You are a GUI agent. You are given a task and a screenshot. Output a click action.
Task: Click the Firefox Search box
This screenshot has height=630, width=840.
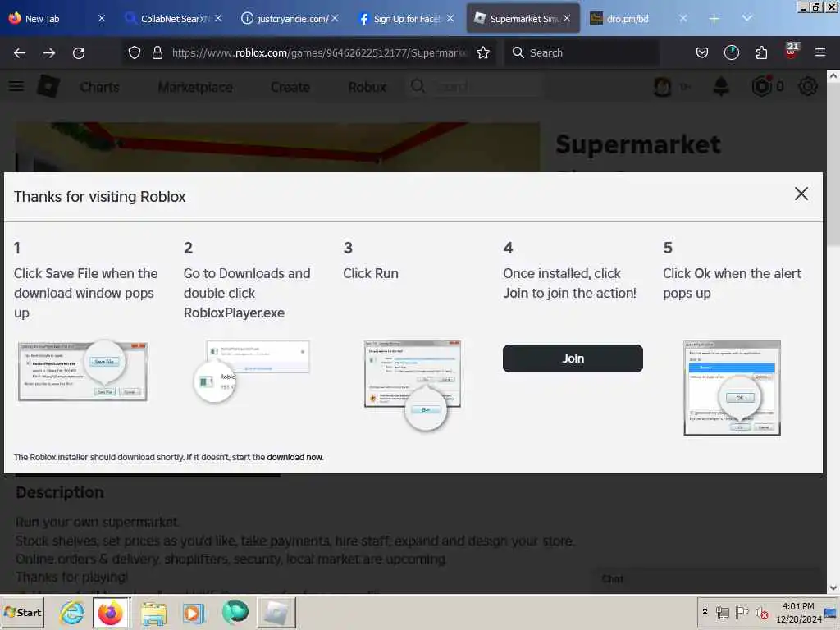coord(582,52)
